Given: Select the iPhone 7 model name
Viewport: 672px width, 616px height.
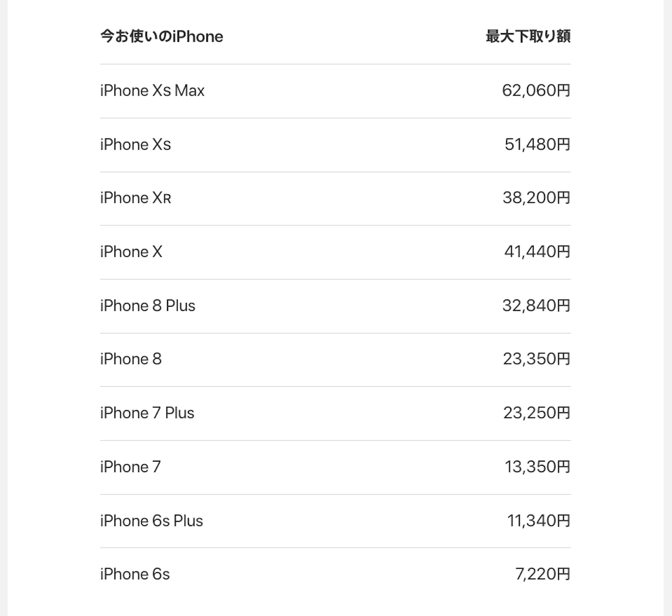Looking at the screenshot, I should 130,467.
